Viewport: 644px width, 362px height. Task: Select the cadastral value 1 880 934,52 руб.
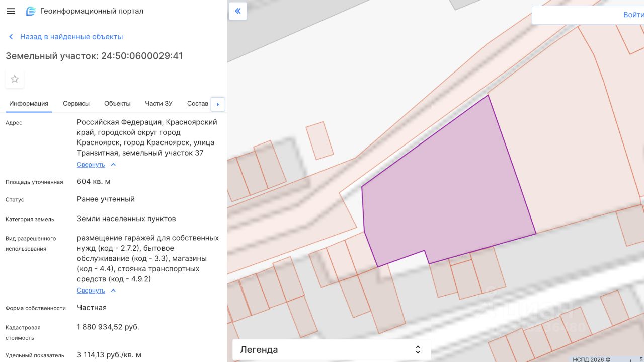tap(108, 327)
